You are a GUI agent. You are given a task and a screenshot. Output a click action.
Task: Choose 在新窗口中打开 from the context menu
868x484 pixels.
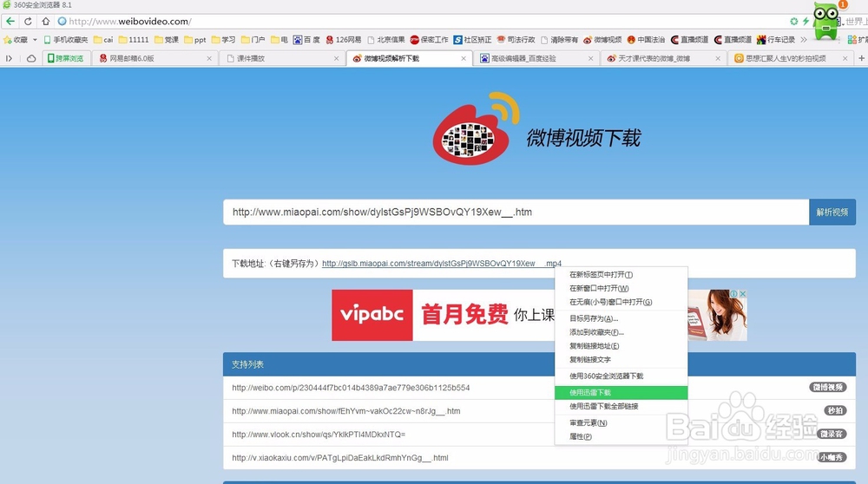pos(621,288)
